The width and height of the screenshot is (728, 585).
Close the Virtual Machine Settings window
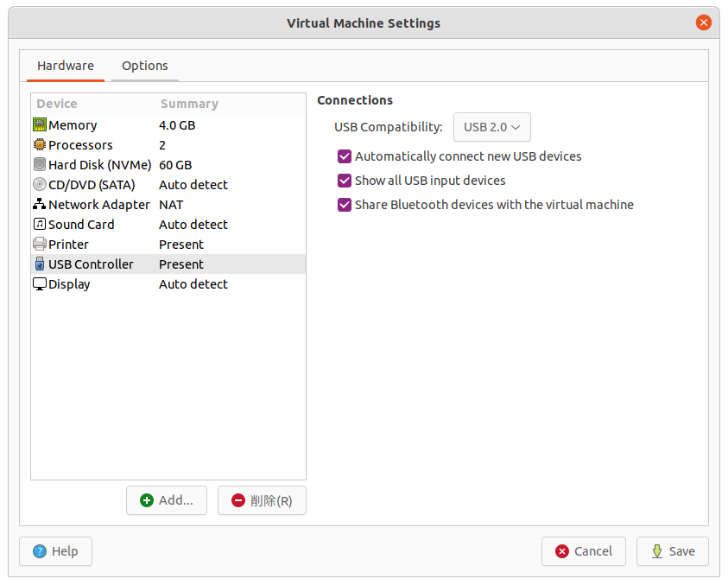[x=704, y=22]
